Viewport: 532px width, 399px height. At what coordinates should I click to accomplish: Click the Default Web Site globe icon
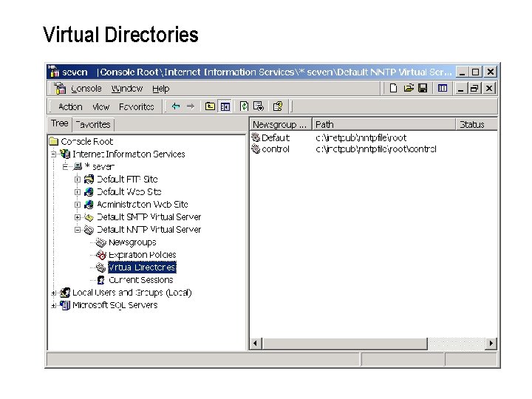89,191
